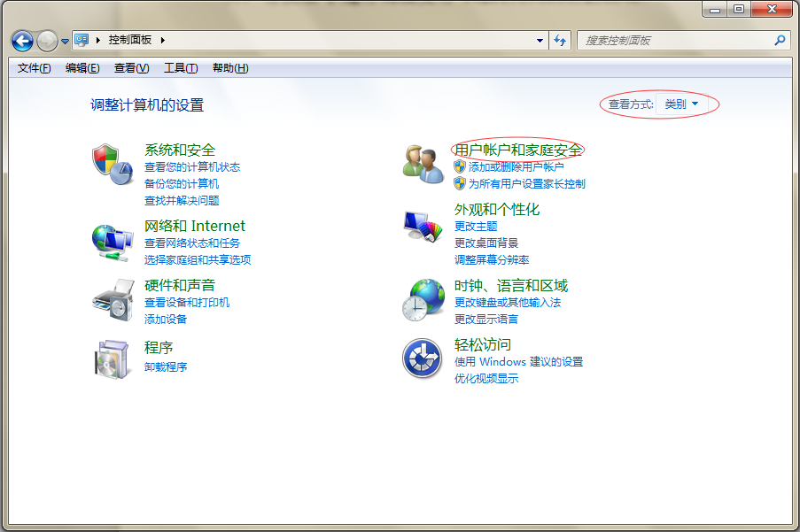Click shield icon beside 为所有用户设置家长控制
The height and width of the screenshot is (532, 800).
pyautogui.click(x=460, y=183)
